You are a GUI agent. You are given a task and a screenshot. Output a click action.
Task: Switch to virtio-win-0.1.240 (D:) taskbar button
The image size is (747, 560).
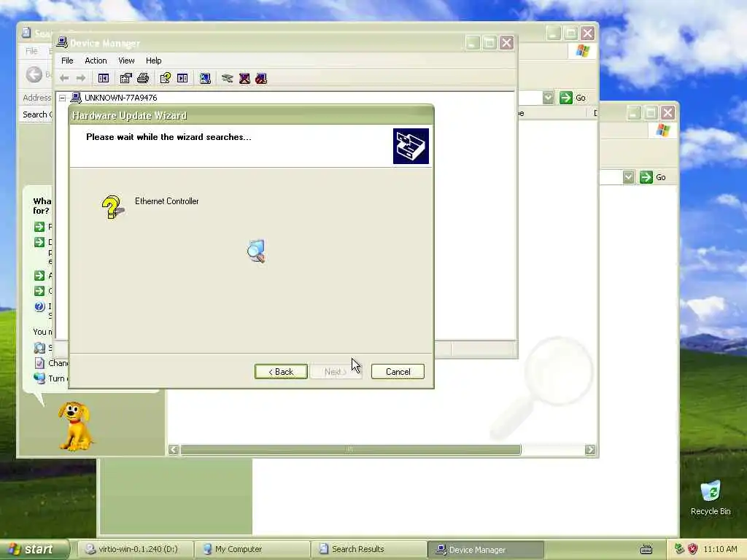pyautogui.click(x=135, y=550)
